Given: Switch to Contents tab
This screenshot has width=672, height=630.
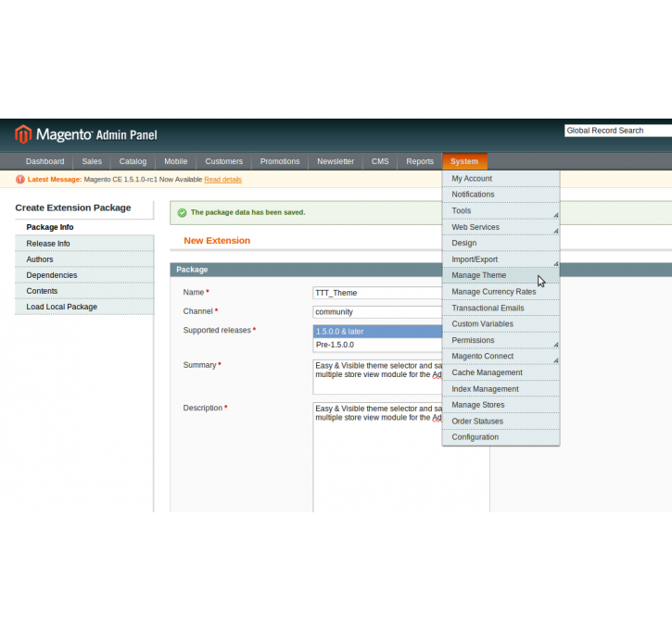Looking at the screenshot, I should coord(84,291).
